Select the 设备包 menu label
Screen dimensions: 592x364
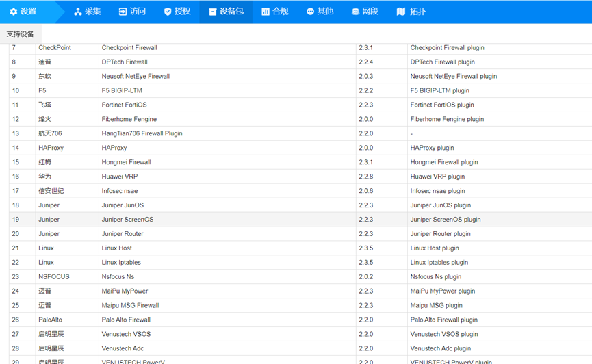click(231, 12)
